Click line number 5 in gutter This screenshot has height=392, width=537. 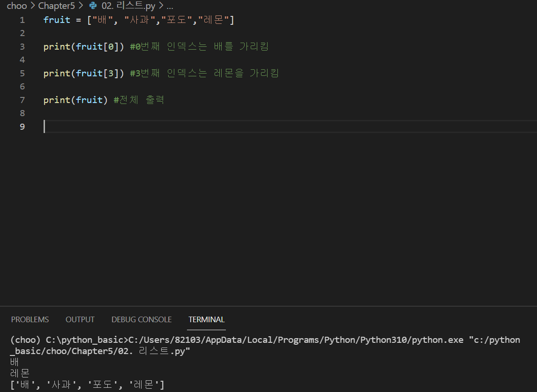click(22, 73)
